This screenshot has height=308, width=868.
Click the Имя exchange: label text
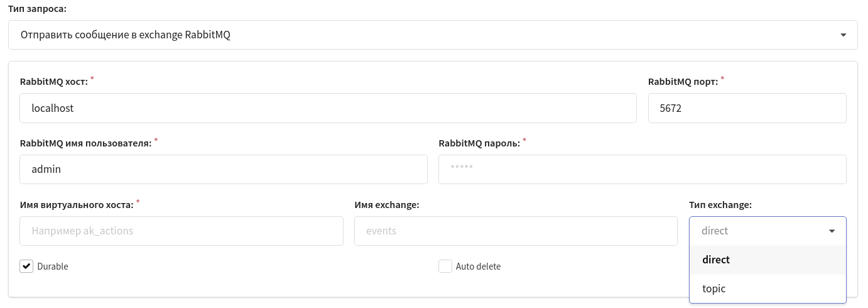(387, 205)
